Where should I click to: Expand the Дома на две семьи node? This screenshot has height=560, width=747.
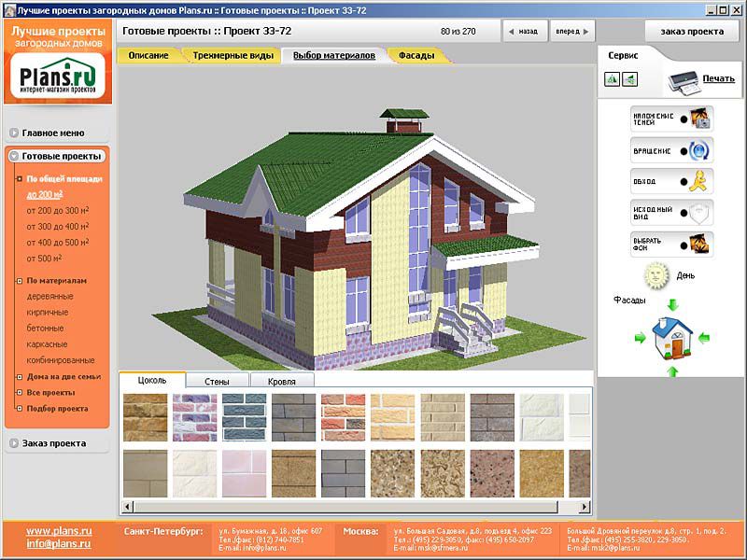pos(63,377)
